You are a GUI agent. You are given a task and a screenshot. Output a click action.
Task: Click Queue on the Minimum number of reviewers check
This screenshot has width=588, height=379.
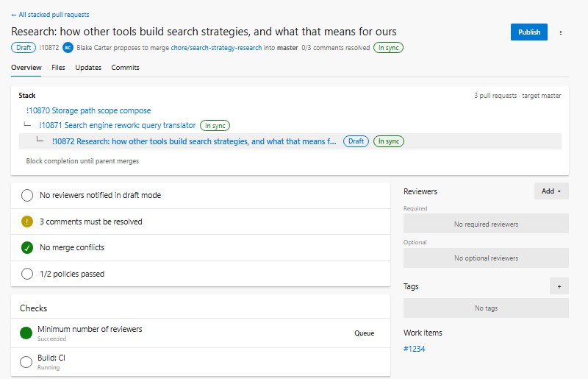(x=364, y=333)
